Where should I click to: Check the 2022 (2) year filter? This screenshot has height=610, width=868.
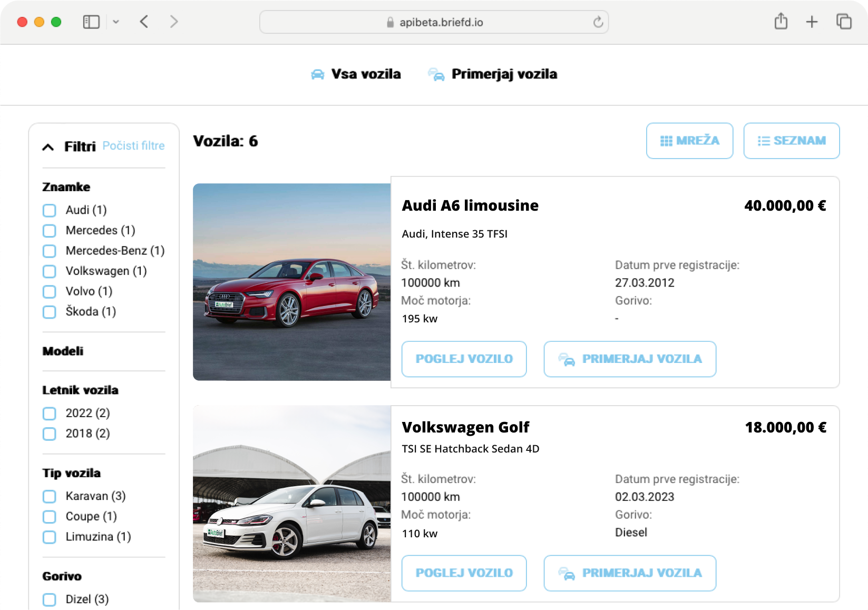pyautogui.click(x=50, y=414)
